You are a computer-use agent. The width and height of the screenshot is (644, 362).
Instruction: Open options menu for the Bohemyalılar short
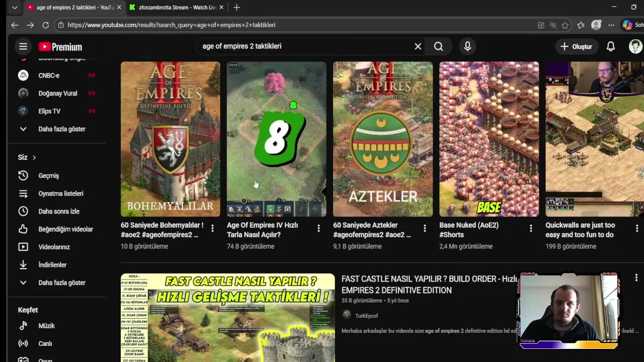tap(212, 229)
